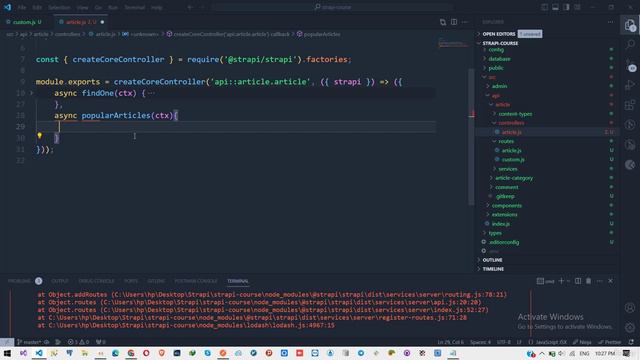Image resolution: width=640 pixels, height=360 pixels.
Task: Open Manage gear in activity bar
Action: click(x=630, y=327)
